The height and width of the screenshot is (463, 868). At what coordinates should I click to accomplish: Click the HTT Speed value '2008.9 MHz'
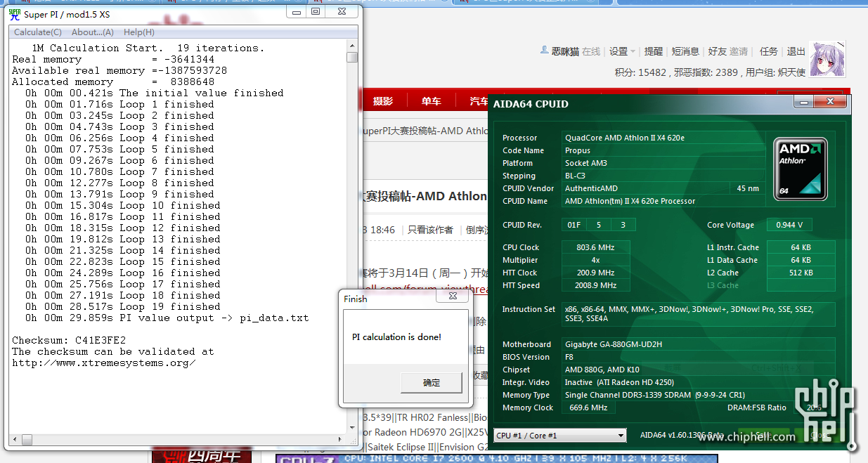coord(596,285)
